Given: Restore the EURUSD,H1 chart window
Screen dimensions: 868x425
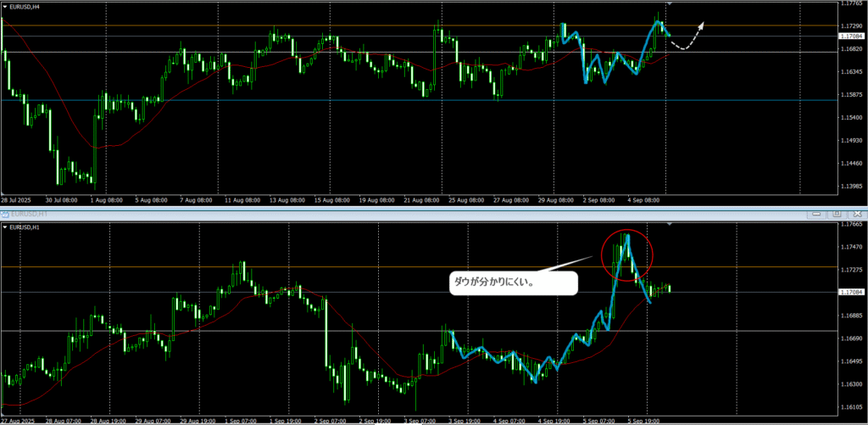Looking at the screenshot, I should 837,213.
